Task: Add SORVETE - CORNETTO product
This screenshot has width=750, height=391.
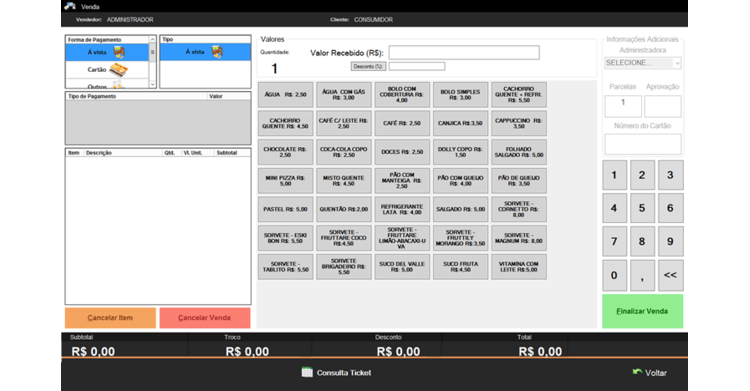Action: (518, 210)
